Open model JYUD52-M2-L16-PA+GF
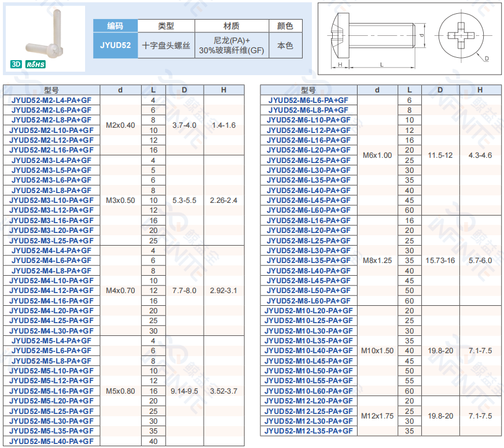The image size is (504, 448). click(51, 150)
